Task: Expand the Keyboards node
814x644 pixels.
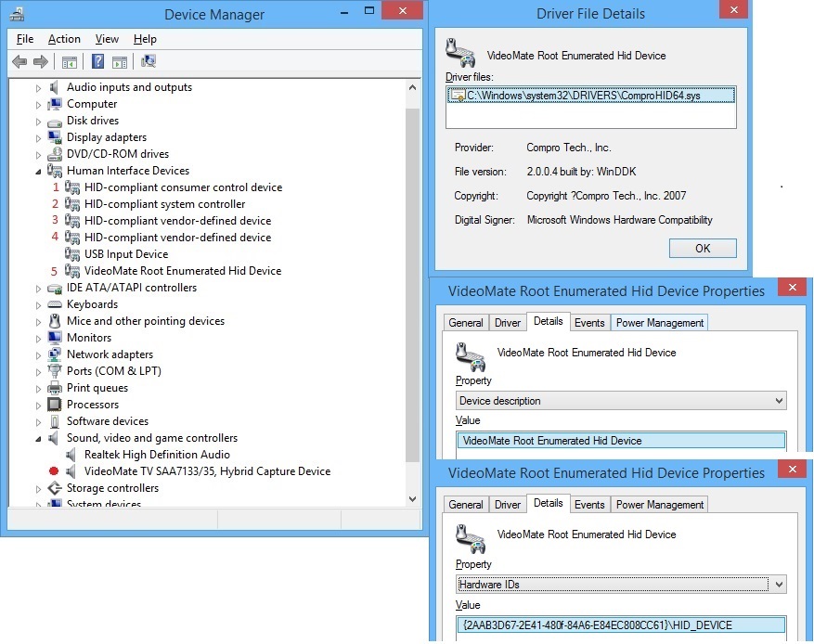Action: tap(38, 305)
